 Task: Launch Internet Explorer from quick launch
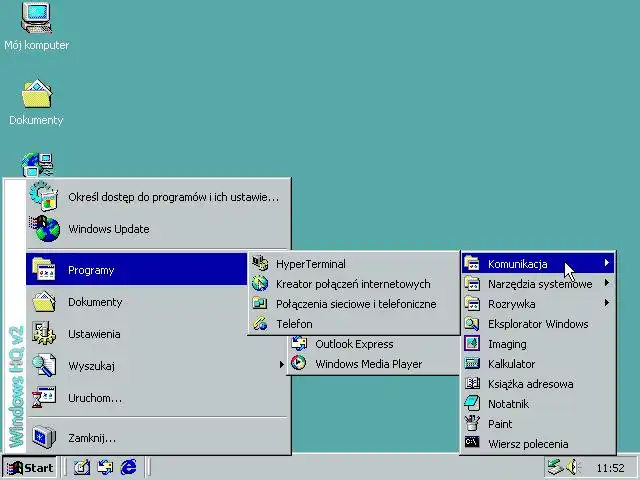pos(129,467)
